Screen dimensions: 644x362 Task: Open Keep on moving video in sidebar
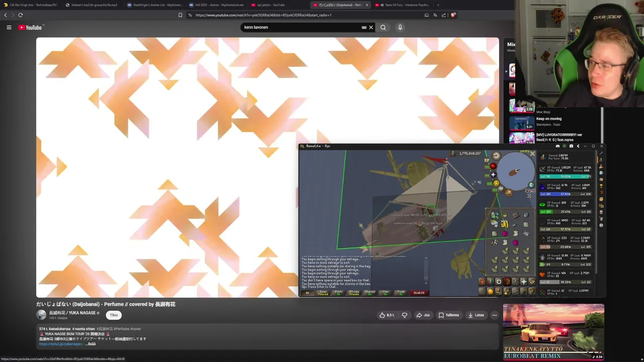tap(549, 119)
